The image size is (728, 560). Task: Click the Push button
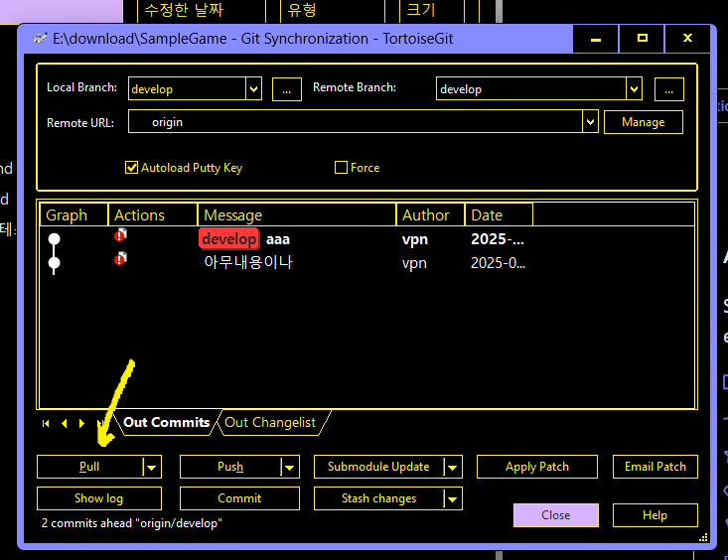click(230, 467)
